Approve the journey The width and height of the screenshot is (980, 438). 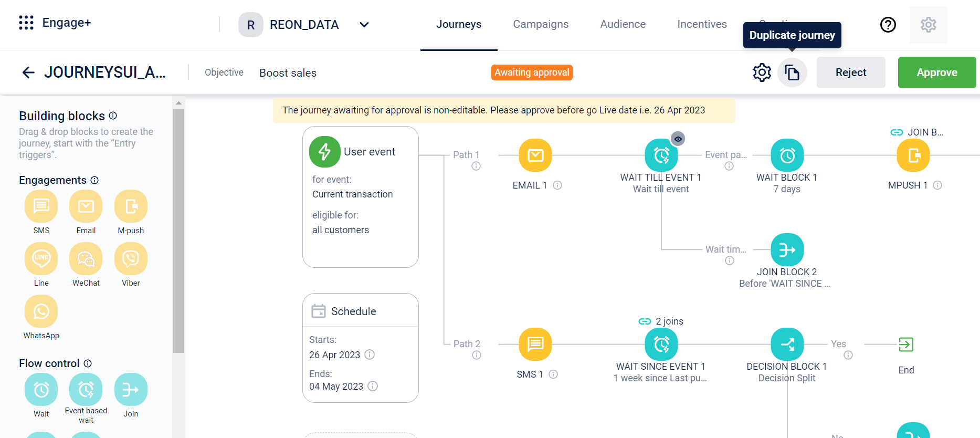pos(936,72)
